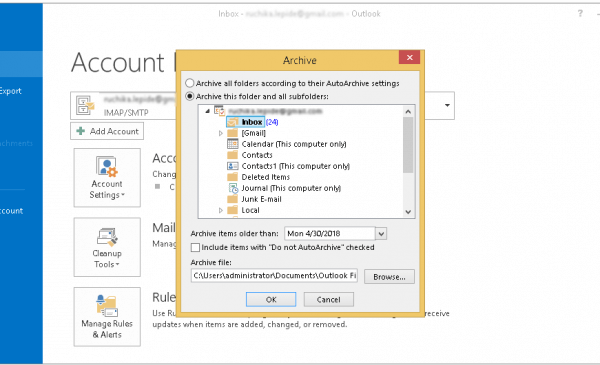Select Archive all folders by AutoArchive settings
The width and height of the screenshot is (600, 365).
pyautogui.click(x=190, y=83)
